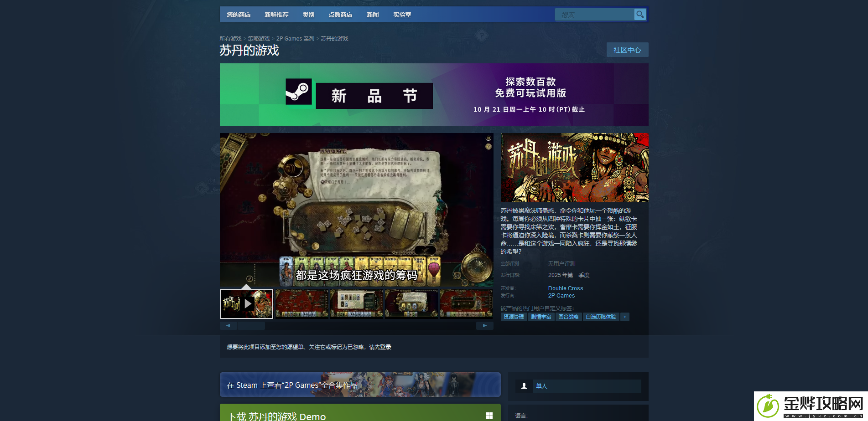Click the 苏丹的游戏 breadcrumb link
The width and height of the screenshot is (868, 421).
click(x=334, y=39)
